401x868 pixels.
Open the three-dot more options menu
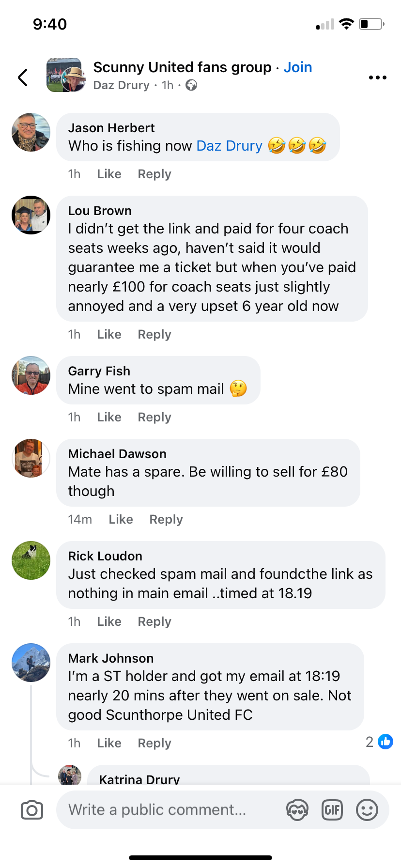click(377, 77)
